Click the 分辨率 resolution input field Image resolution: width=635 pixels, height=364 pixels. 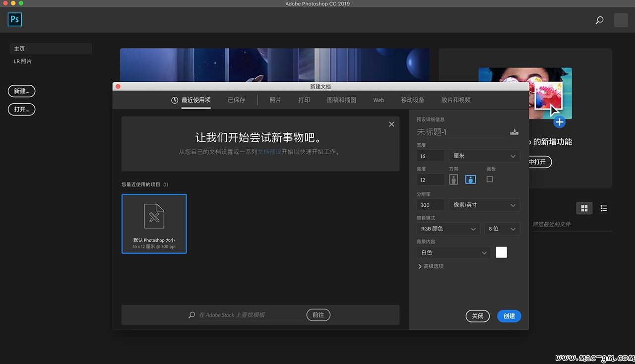tap(431, 205)
